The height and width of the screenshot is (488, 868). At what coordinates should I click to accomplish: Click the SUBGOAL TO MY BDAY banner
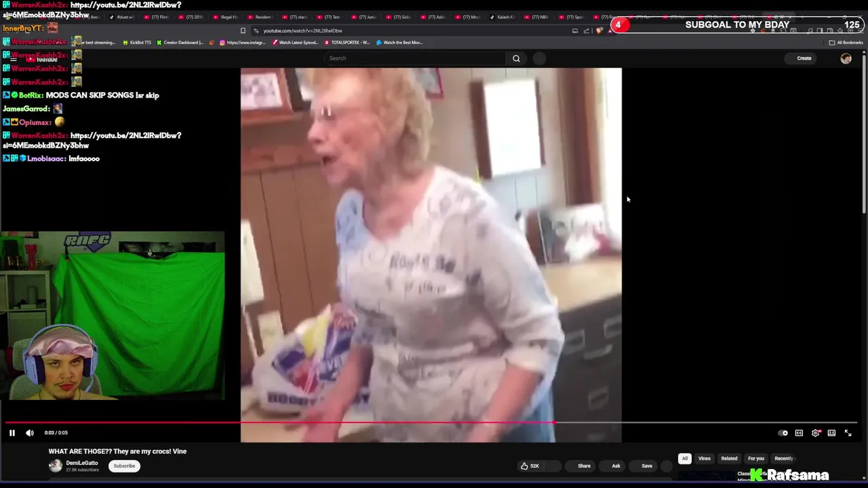(737, 24)
